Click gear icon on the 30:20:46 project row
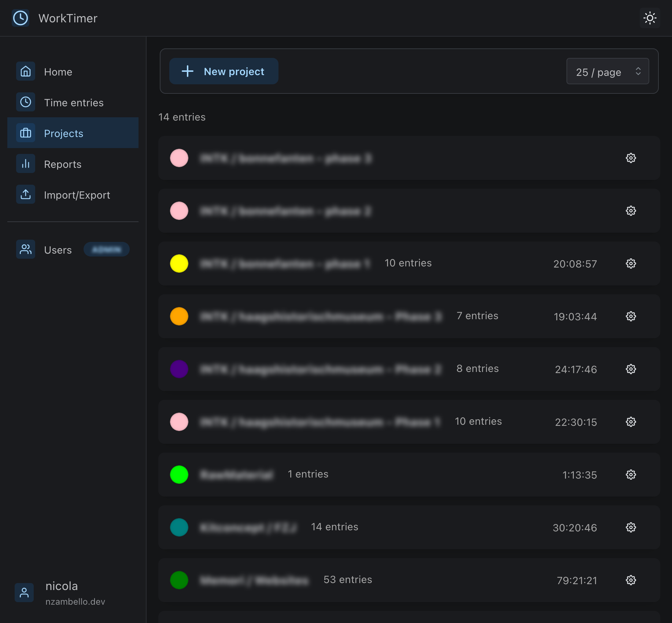The height and width of the screenshot is (623, 672). click(x=631, y=527)
